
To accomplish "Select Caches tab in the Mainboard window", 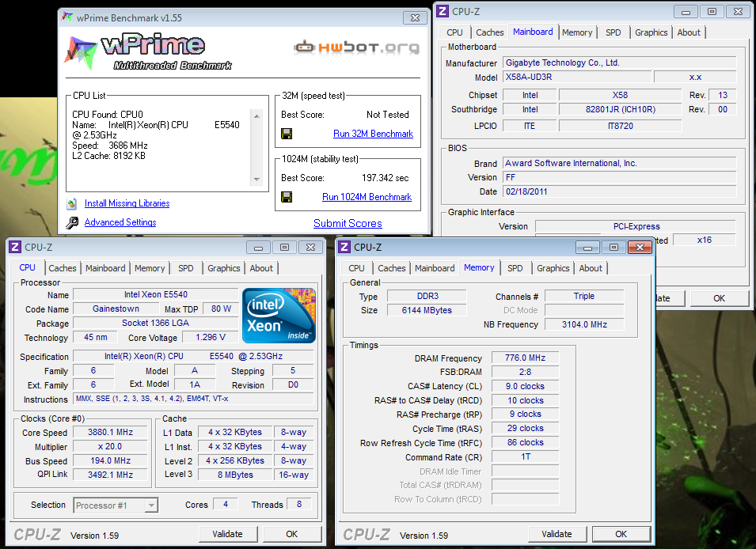I will click(490, 32).
